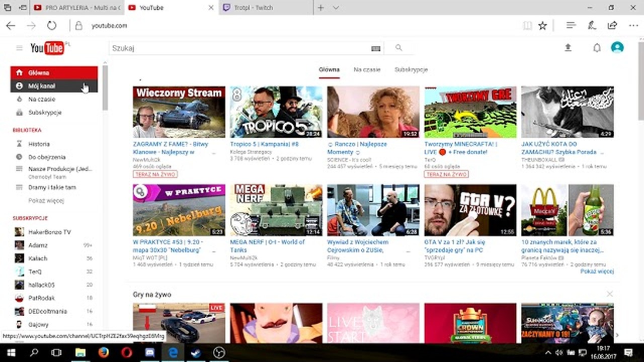Click the sidebar vertical scrollbar
The image size is (644, 362).
pos(105,88)
